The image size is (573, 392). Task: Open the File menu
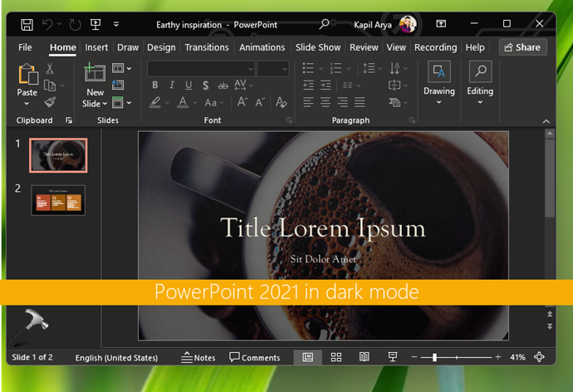point(25,47)
